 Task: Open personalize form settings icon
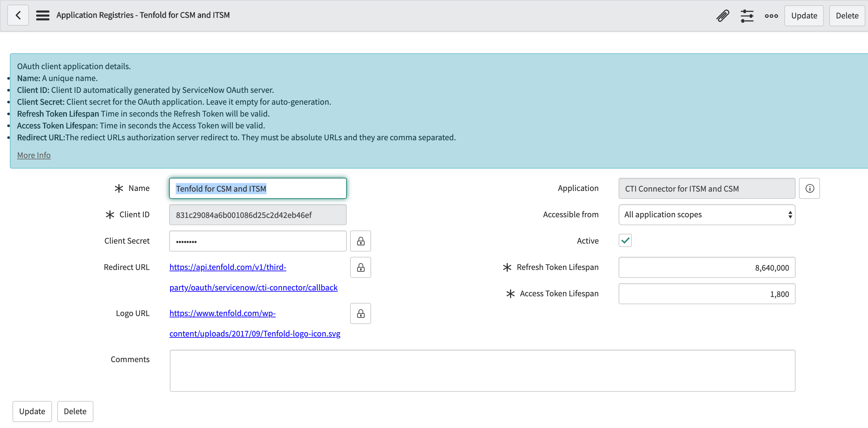coord(747,15)
